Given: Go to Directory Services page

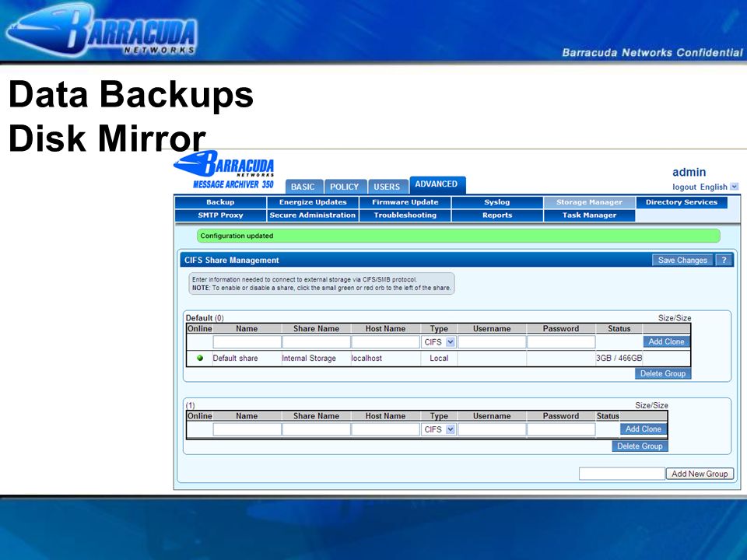Looking at the screenshot, I should 682,202.
